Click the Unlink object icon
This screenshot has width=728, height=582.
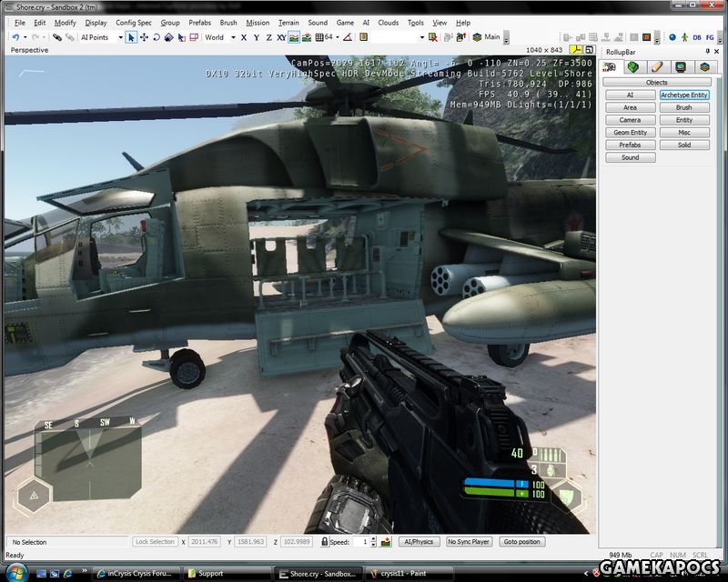click(70, 37)
